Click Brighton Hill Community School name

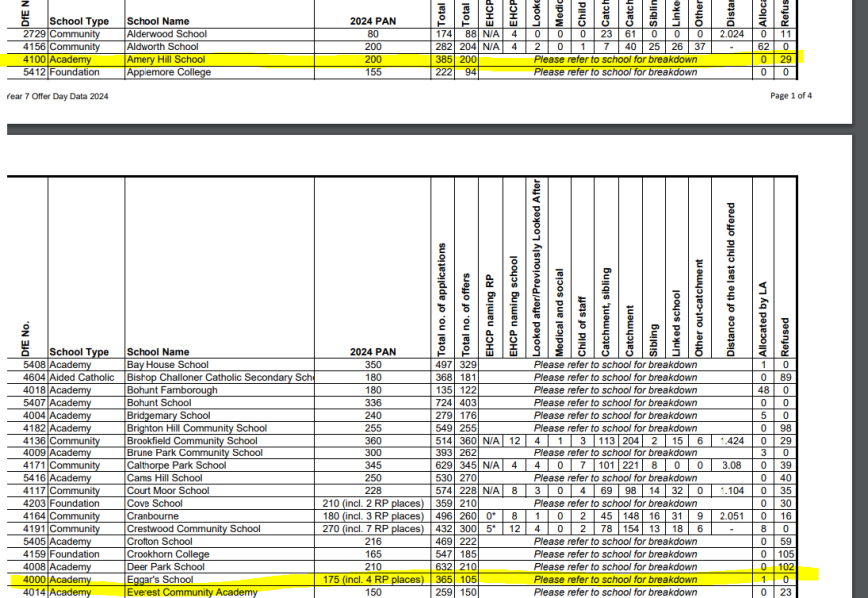pos(196,428)
